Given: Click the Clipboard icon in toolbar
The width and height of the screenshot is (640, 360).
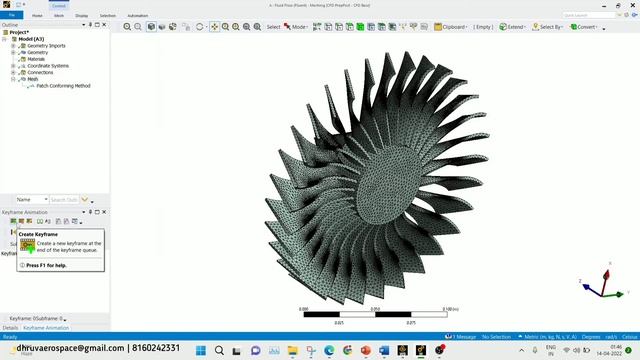Looking at the screenshot, I should tap(438, 27).
